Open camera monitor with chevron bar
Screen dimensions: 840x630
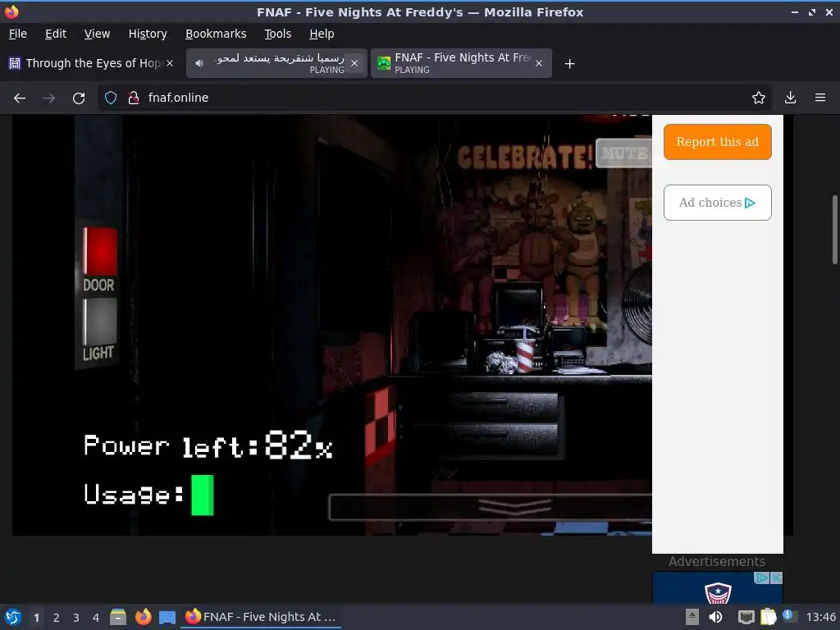tap(491, 507)
